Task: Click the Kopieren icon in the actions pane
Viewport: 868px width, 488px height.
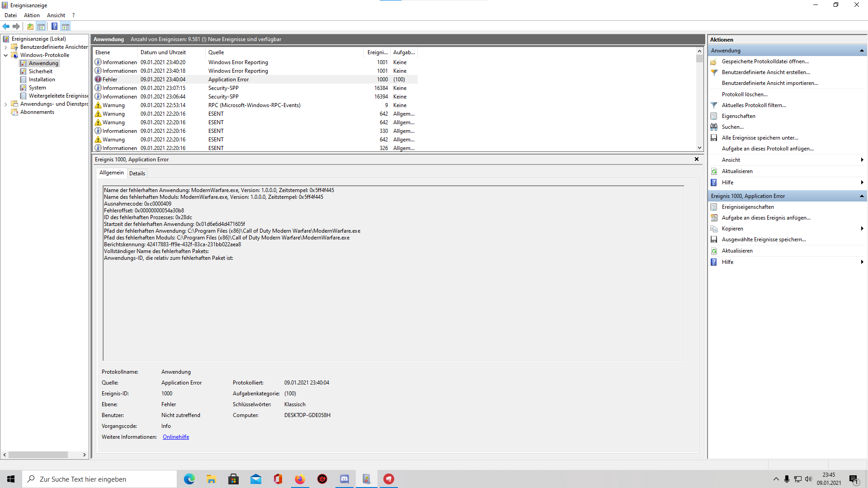Action: tap(714, 229)
